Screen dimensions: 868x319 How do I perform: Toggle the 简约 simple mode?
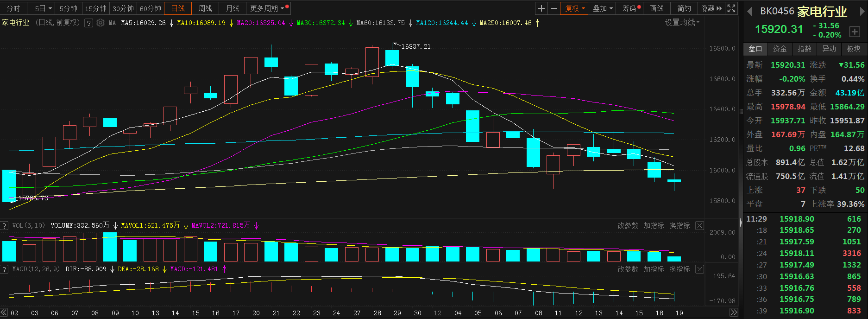684,8
